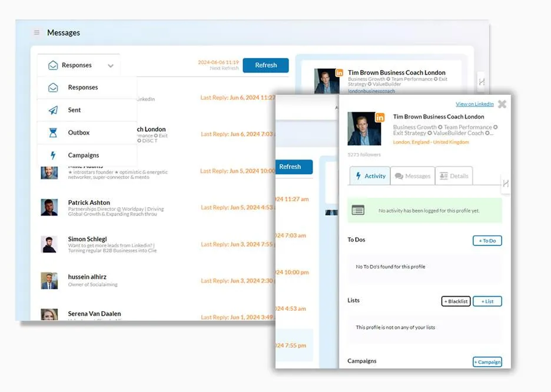Click the collapse panel icon by the background profile card
Image resolution: width=551 pixels, height=392 pixels.
(482, 82)
